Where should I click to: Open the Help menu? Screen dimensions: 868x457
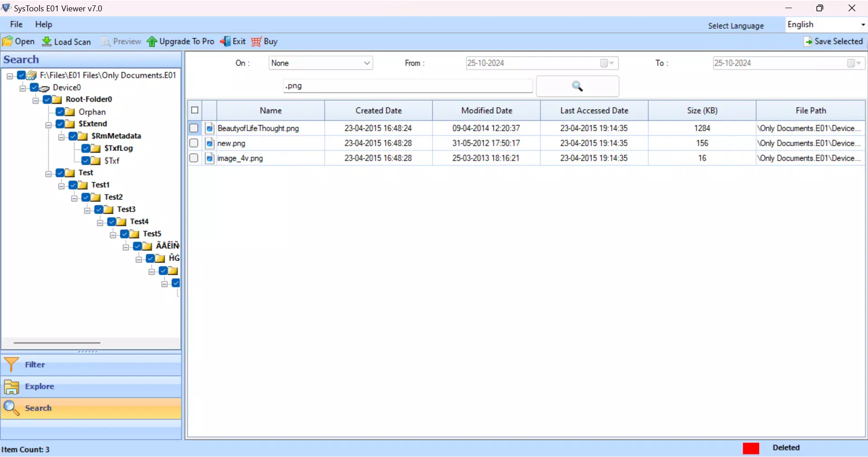(43, 24)
